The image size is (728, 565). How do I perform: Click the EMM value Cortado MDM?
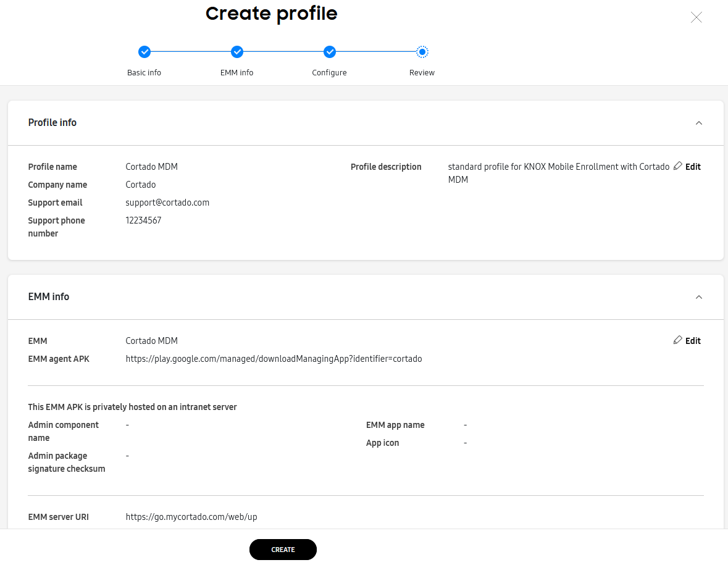coord(151,341)
